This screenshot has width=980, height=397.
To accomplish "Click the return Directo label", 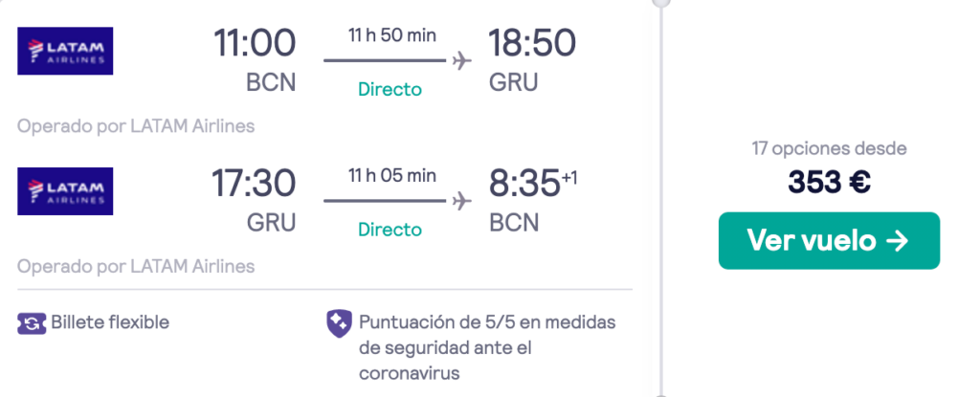I will [x=390, y=230].
